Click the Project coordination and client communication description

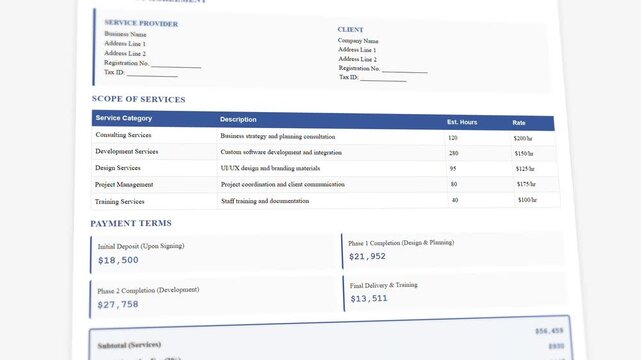[282, 184]
